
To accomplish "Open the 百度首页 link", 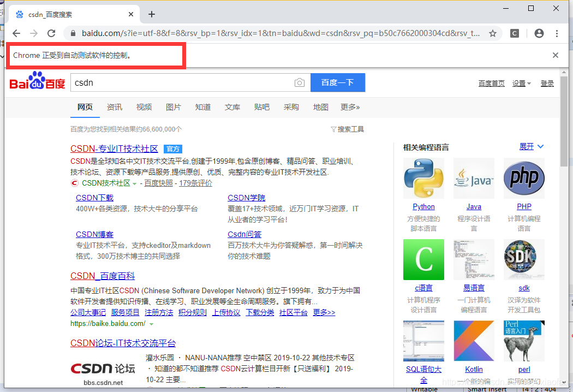I will point(492,84).
